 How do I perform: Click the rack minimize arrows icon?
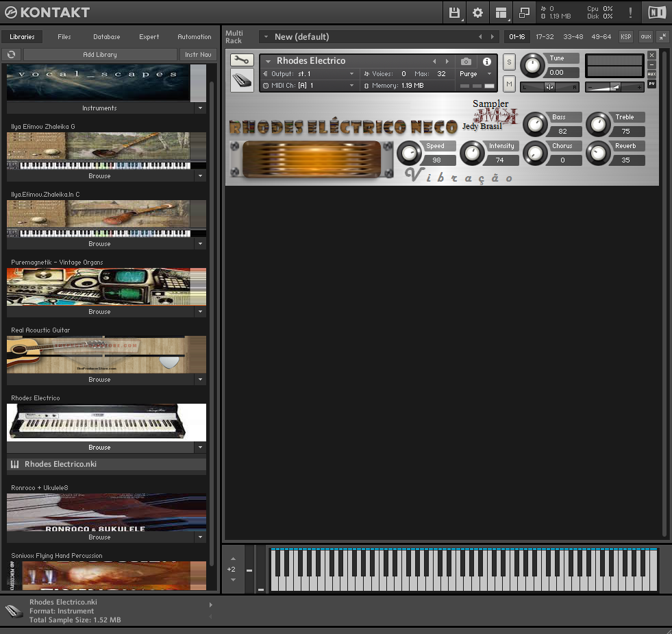[x=662, y=37]
